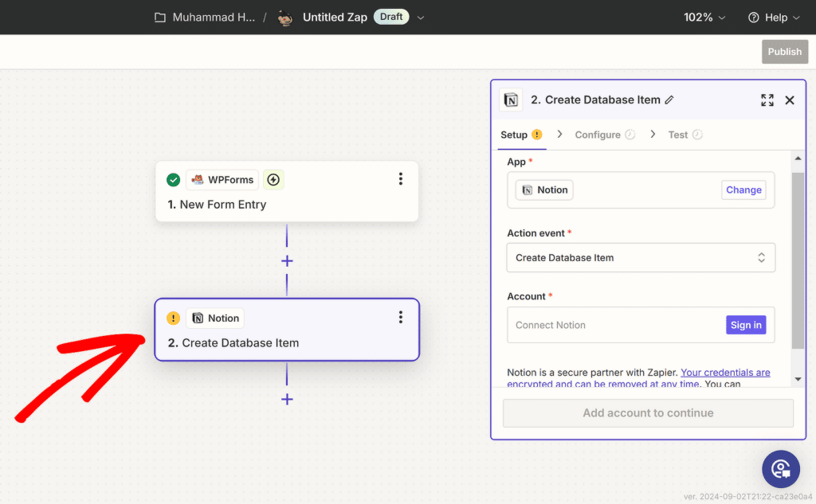The height and width of the screenshot is (504, 816).
Task: Click the pencil icon to rename the step
Action: (x=669, y=100)
